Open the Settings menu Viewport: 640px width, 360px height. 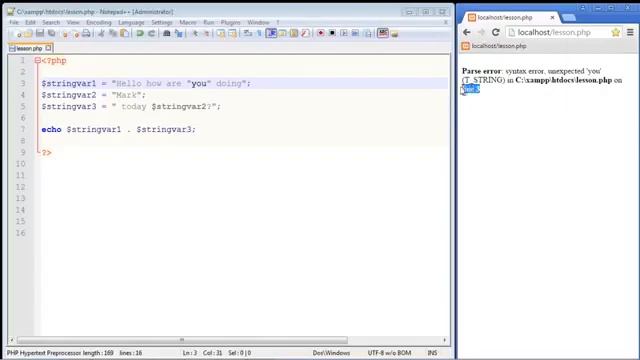tap(162, 22)
